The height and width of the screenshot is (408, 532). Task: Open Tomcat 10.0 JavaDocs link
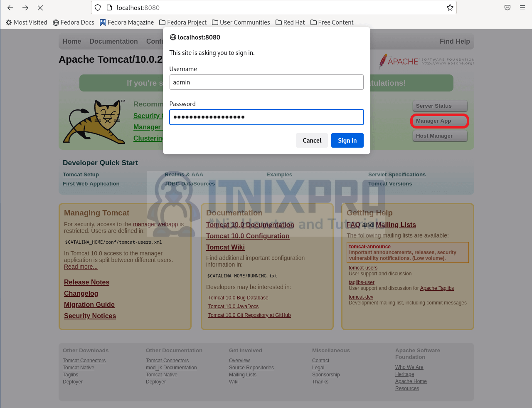(x=233, y=307)
